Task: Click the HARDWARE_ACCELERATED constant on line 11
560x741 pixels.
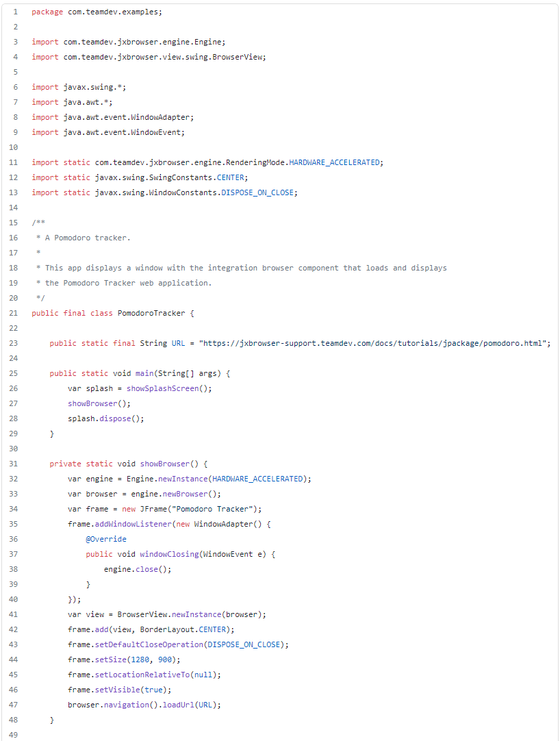Action: point(334,162)
